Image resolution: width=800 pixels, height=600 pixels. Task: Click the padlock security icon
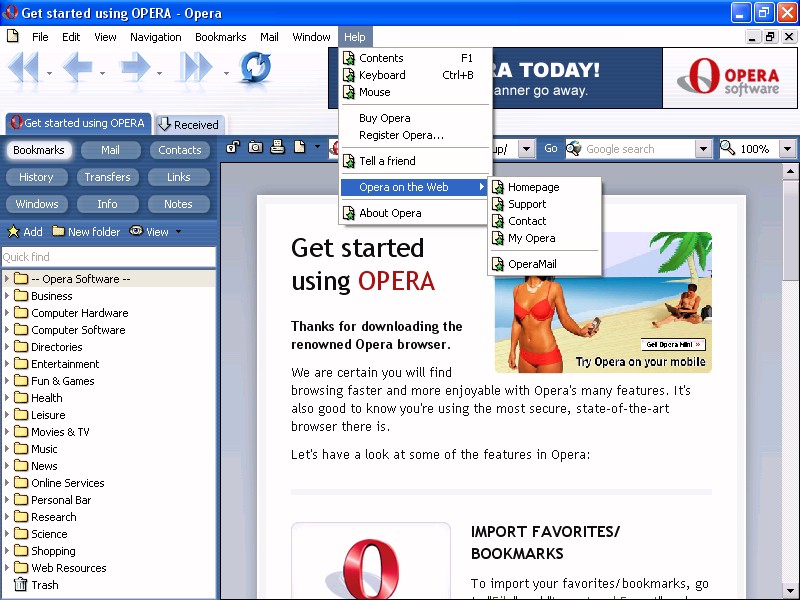[232, 149]
